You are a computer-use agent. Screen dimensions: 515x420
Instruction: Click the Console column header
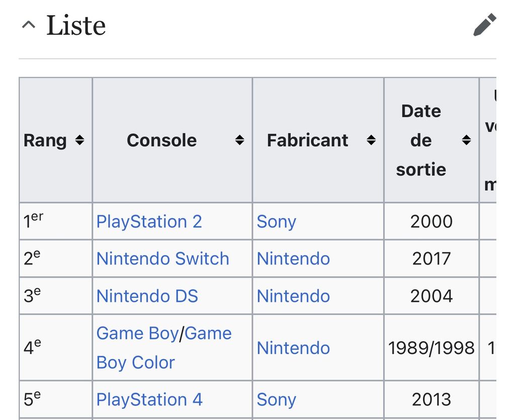(x=173, y=140)
